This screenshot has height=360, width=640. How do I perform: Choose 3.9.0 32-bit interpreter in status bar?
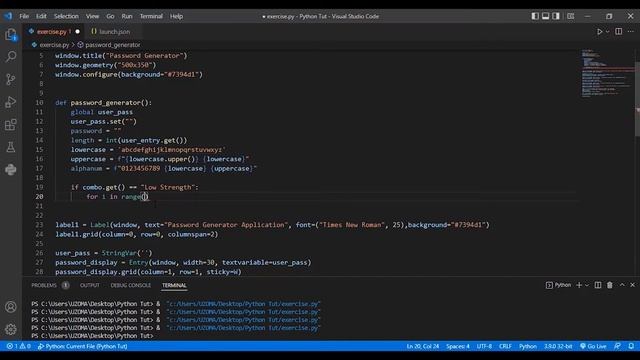[558, 346]
